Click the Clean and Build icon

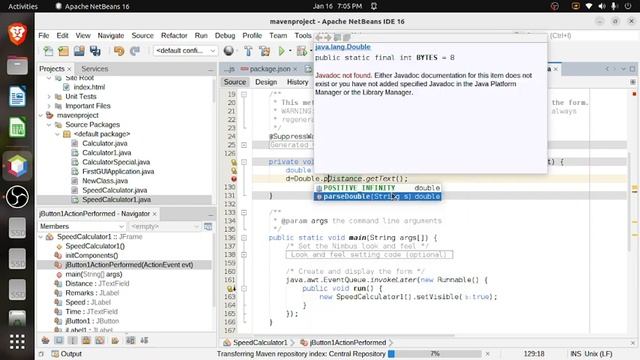(x=264, y=51)
